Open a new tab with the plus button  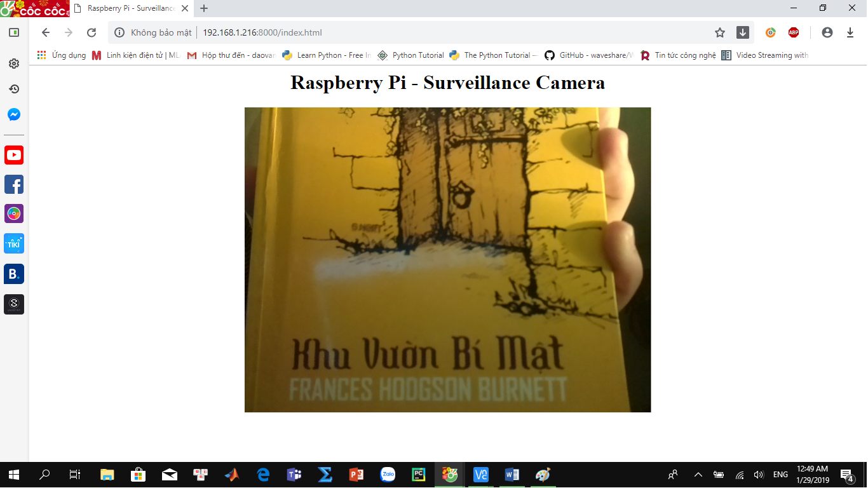pos(204,8)
